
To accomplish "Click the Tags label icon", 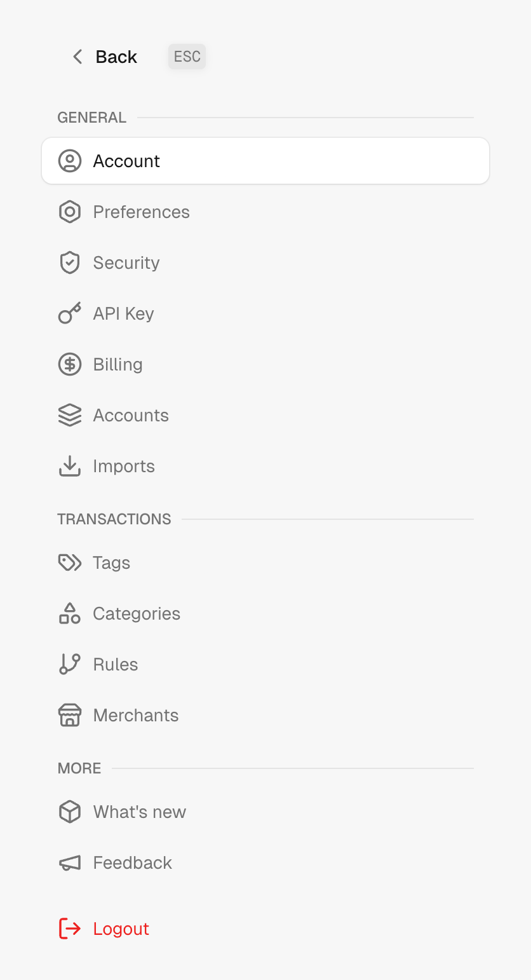I will [x=70, y=562].
